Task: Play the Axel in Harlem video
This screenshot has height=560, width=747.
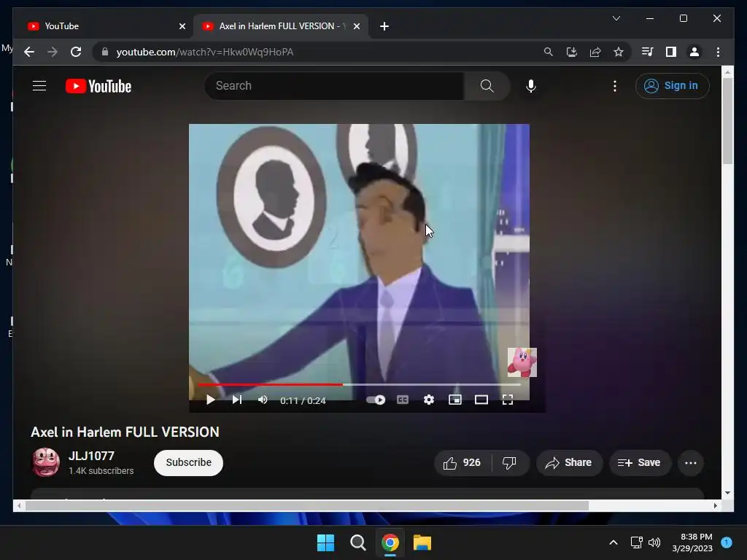Action: coord(210,400)
